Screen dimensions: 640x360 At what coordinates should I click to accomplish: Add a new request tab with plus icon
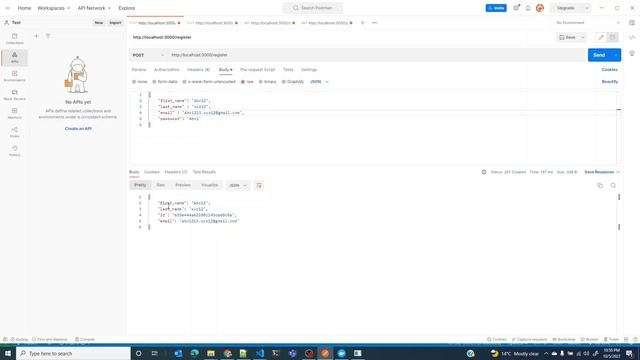pyautogui.click(x=362, y=22)
